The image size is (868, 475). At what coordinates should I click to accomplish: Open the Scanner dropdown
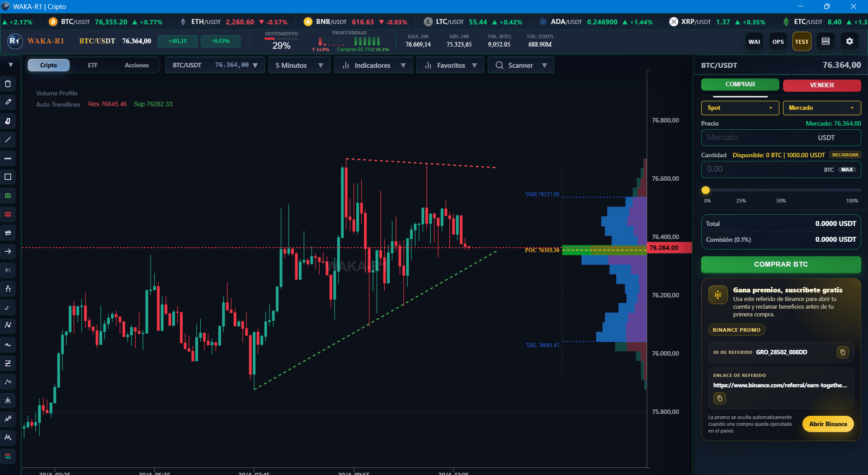point(521,65)
